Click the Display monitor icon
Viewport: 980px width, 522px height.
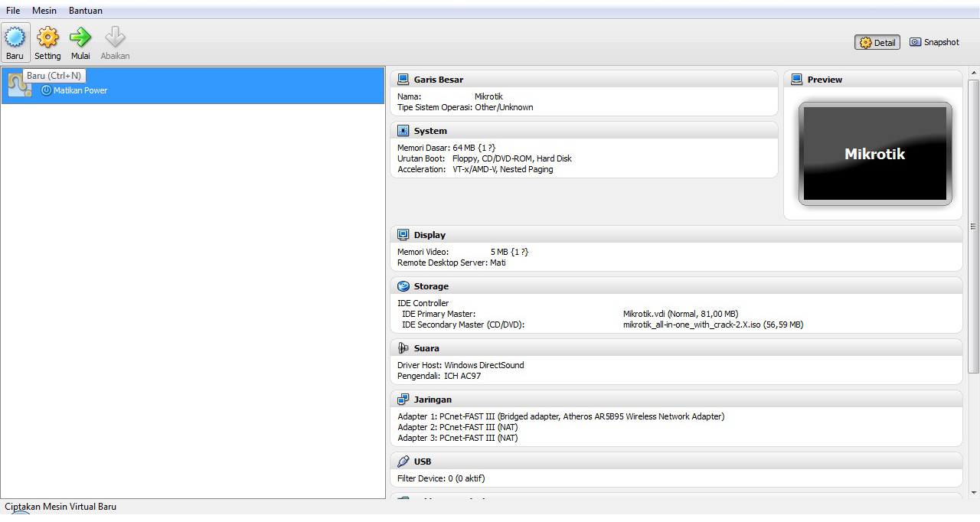point(403,235)
